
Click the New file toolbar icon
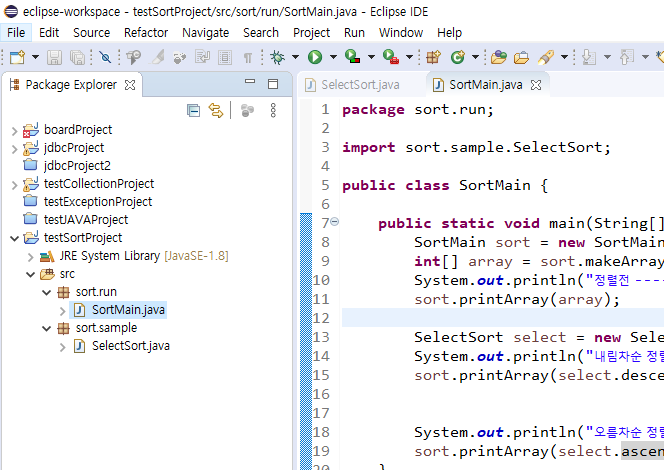pos(16,58)
